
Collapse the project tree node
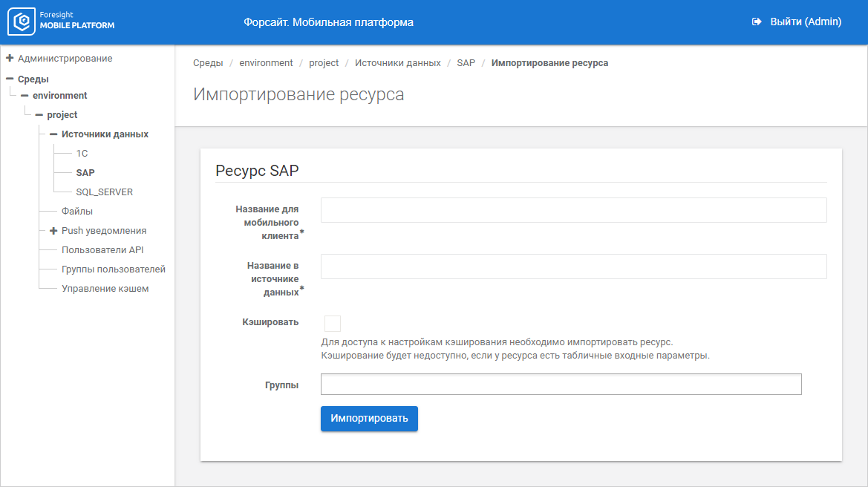point(39,115)
